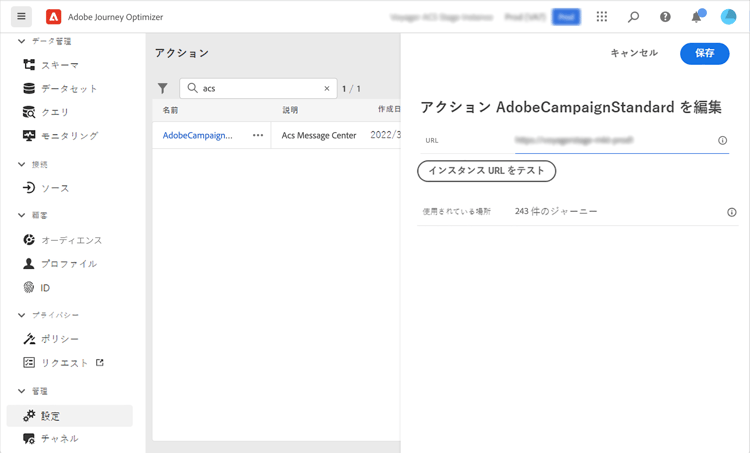
Task: Collapse the データ管理 section
Action: (x=22, y=41)
